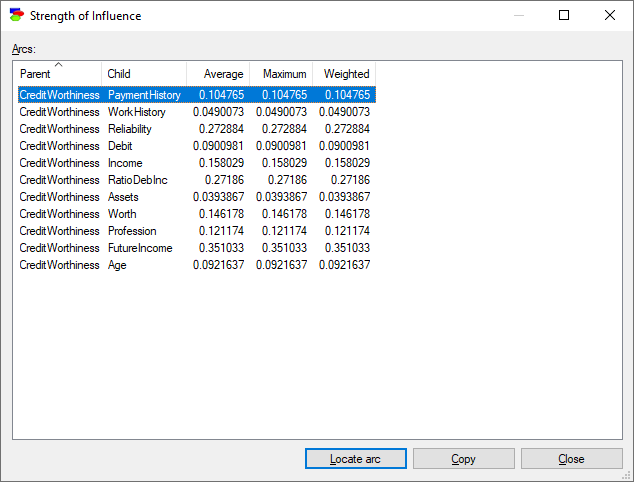Close the Strength of Influence dialog

[x=571, y=459]
